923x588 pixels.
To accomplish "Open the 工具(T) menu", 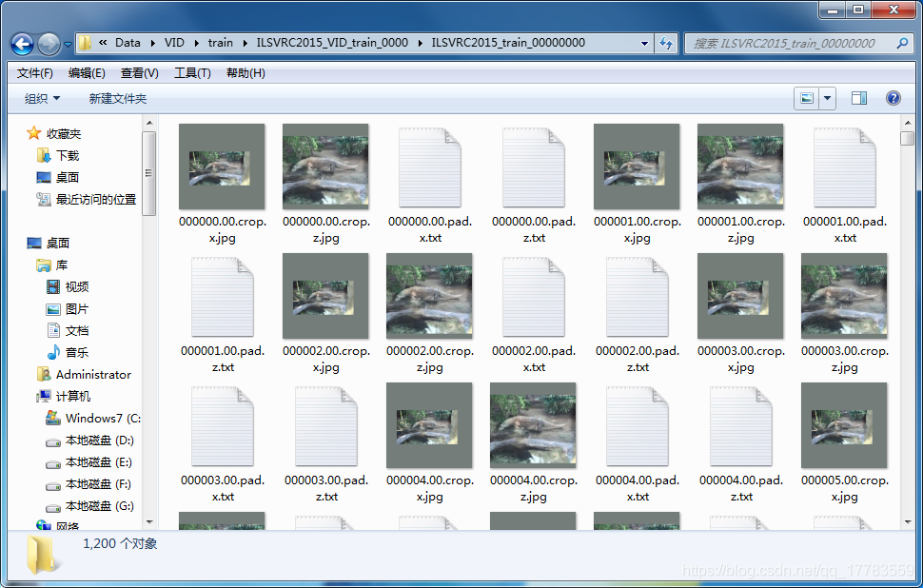I will 192,73.
